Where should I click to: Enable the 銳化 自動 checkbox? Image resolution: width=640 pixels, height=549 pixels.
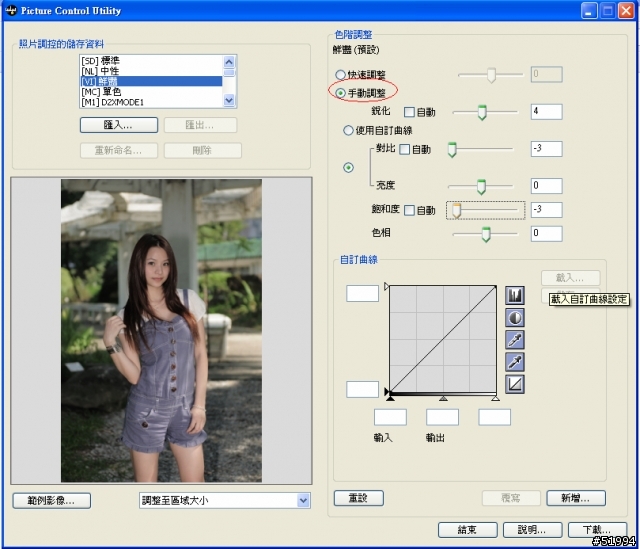tap(409, 112)
